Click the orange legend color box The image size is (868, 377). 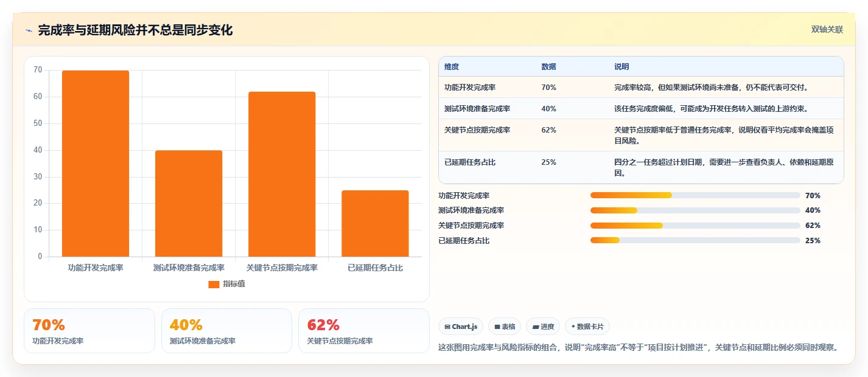214,284
